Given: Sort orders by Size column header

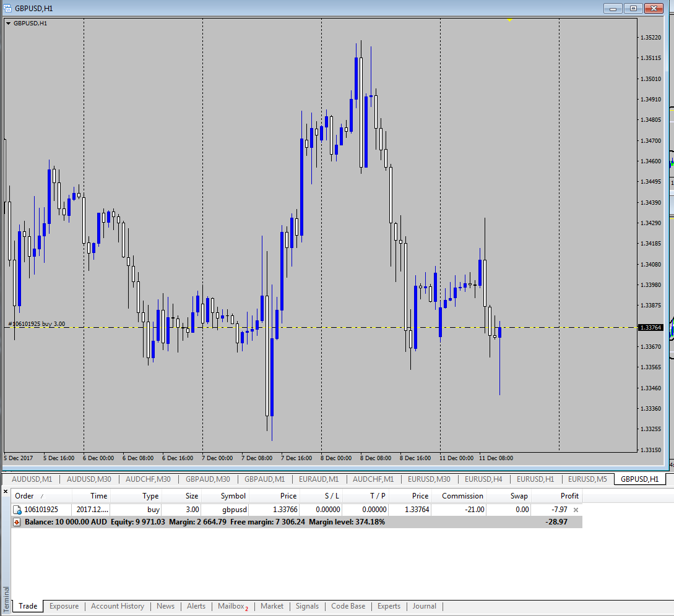Looking at the screenshot, I should [181, 496].
